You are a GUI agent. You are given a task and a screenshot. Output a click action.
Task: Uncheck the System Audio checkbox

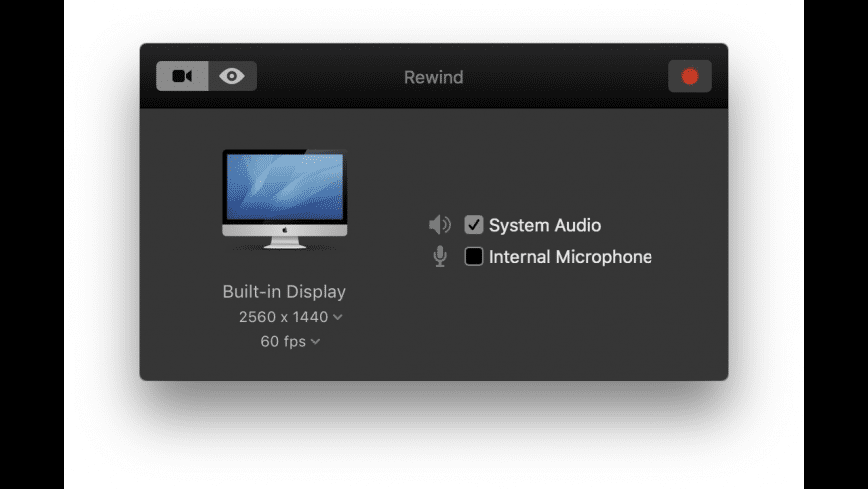click(473, 225)
